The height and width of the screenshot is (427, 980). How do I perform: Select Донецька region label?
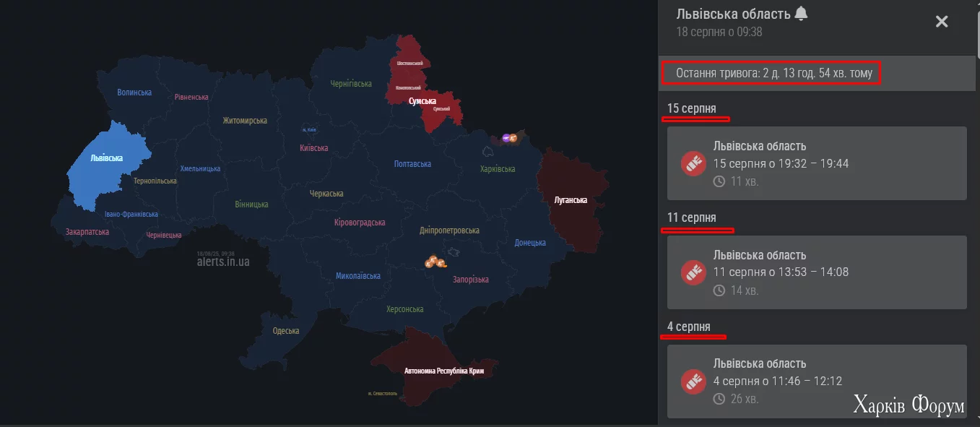click(530, 243)
